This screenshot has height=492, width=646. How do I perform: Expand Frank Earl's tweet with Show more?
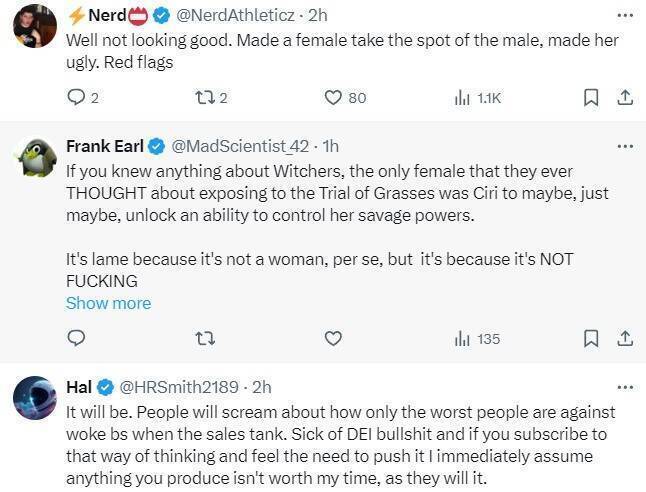[108, 303]
